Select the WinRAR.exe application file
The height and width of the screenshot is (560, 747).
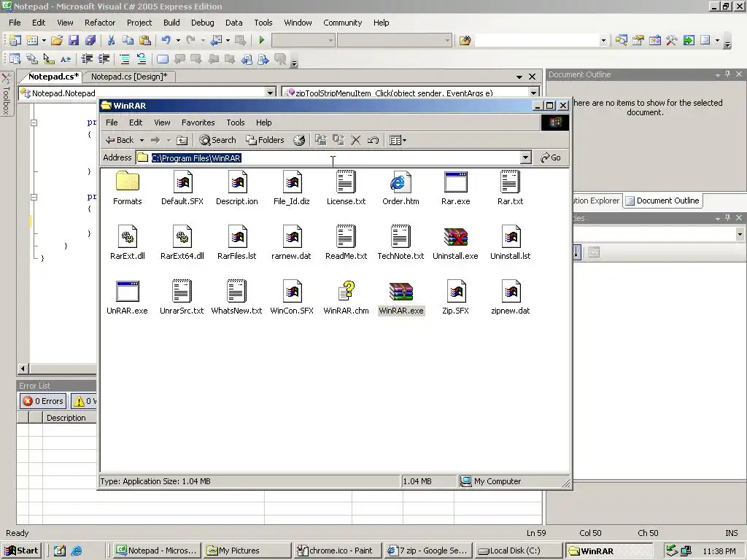[400, 297]
